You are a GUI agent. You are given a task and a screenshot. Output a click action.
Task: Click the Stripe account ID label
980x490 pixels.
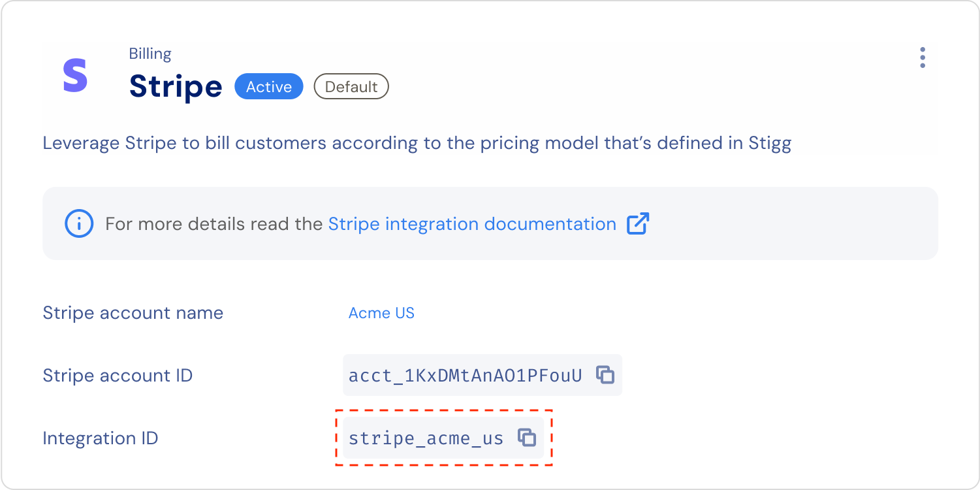tap(118, 376)
